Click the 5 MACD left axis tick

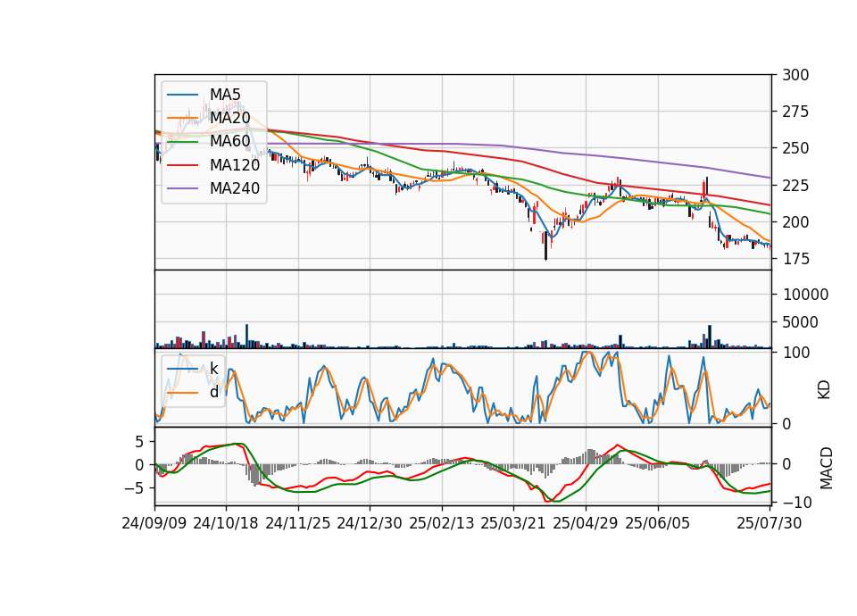coord(139,441)
